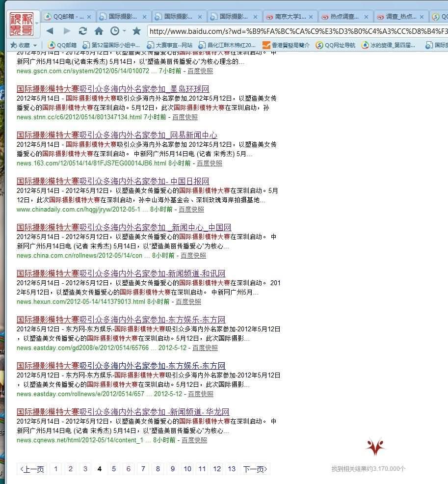The image size is (448, 484).
Task: Open 百度快照 for news.stnn.cc result
Action: pyautogui.click(x=185, y=117)
